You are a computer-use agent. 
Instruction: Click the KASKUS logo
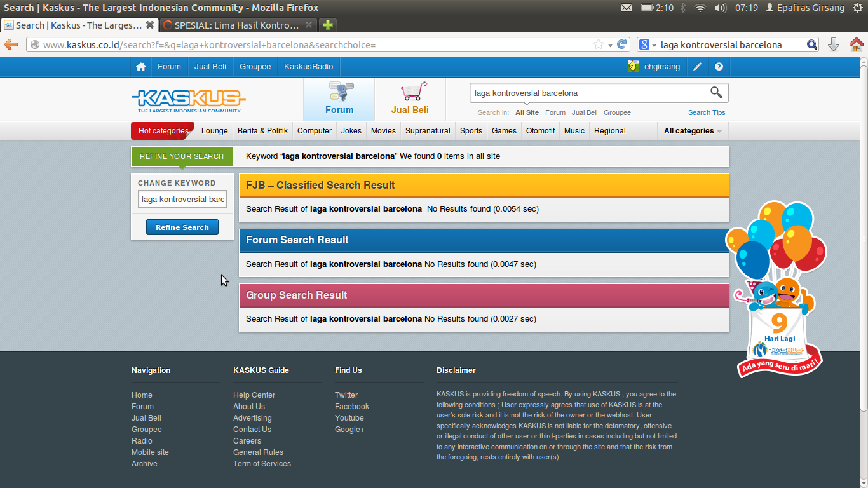tap(189, 100)
